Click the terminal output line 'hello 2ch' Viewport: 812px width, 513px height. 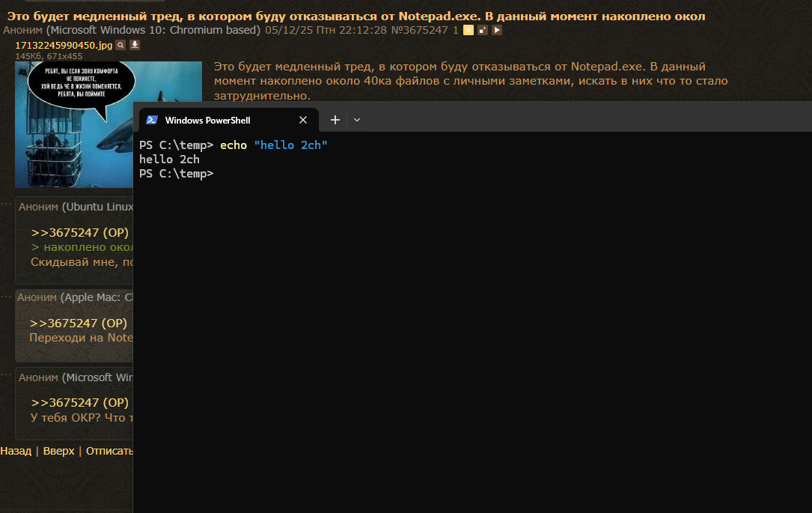pyautogui.click(x=169, y=160)
